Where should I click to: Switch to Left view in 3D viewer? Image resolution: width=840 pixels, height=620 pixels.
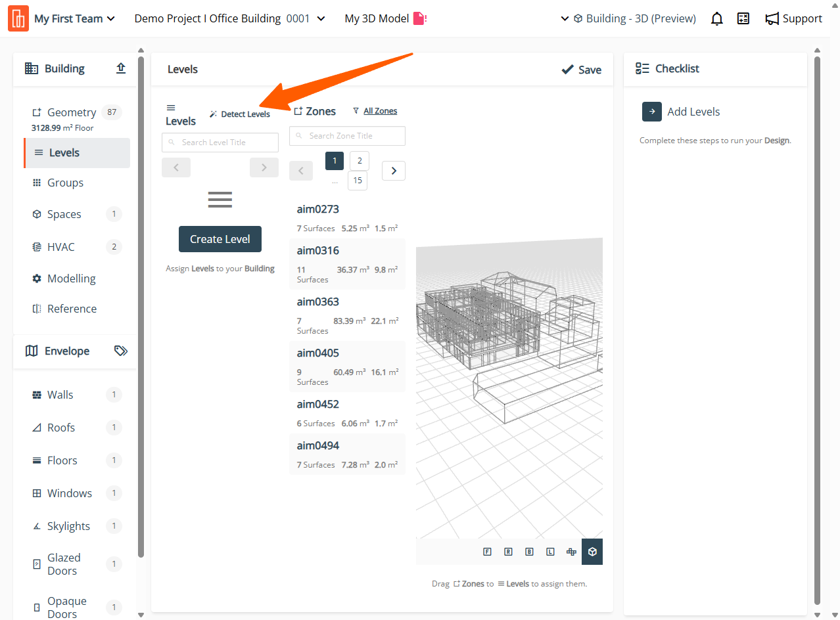(550, 552)
